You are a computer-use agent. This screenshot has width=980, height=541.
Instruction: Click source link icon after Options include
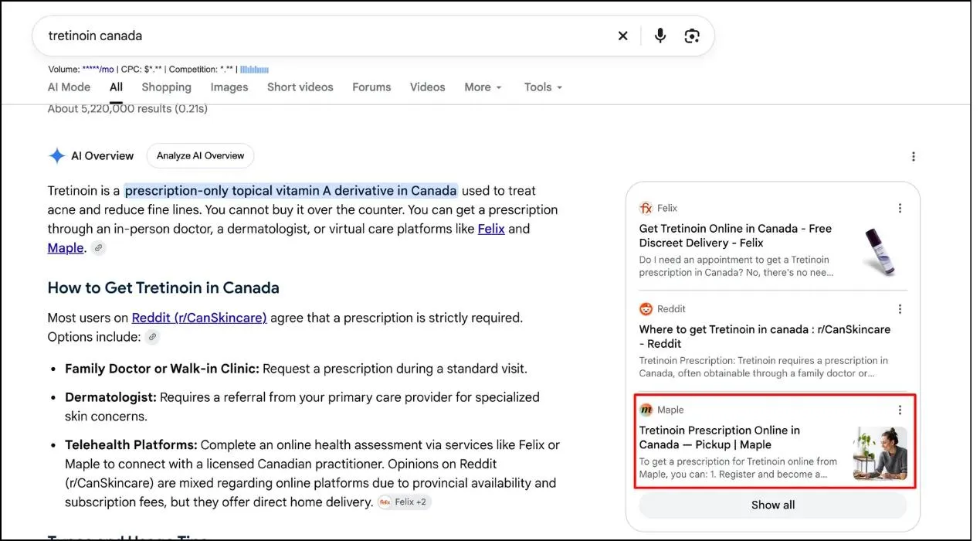coord(153,337)
